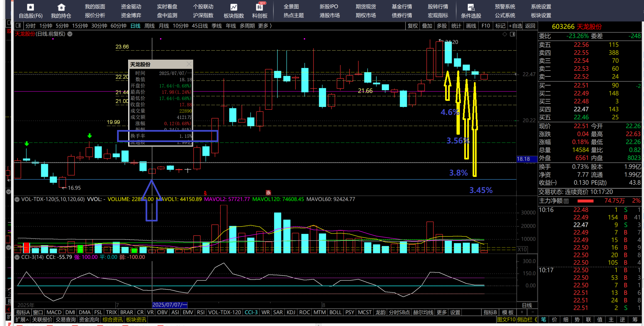Screen dimensions: 644x326
Task: Open the 图文F10 view
Action: tap(506, 320)
